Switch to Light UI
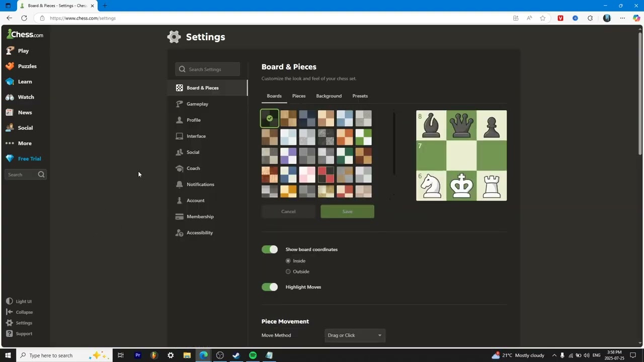The width and height of the screenshot is (644, 362). [19, 302]
